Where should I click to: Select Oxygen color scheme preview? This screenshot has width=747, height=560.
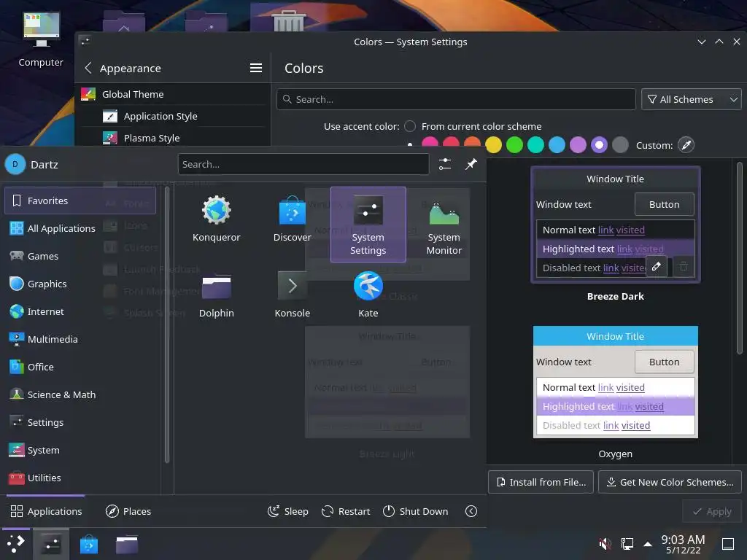click(615, 382)
